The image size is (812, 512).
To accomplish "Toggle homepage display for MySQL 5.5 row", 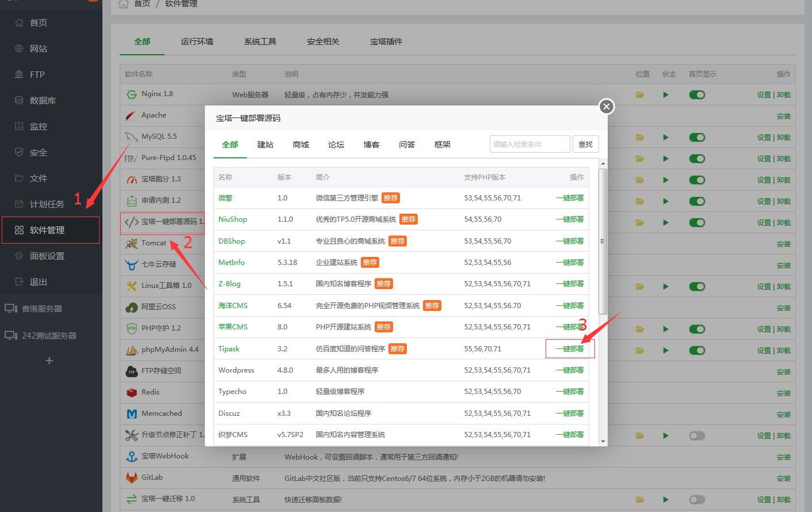I will pos(697,137).
